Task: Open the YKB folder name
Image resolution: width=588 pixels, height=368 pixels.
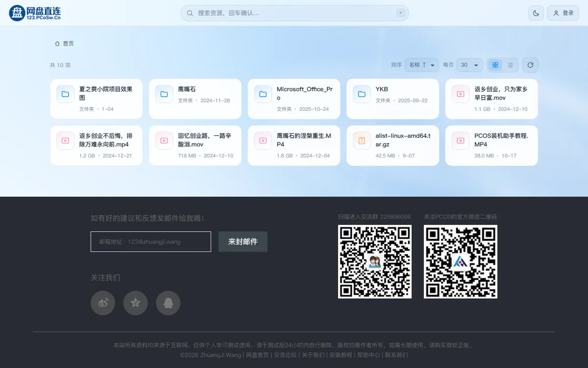Action: click(x=382, y=89)
